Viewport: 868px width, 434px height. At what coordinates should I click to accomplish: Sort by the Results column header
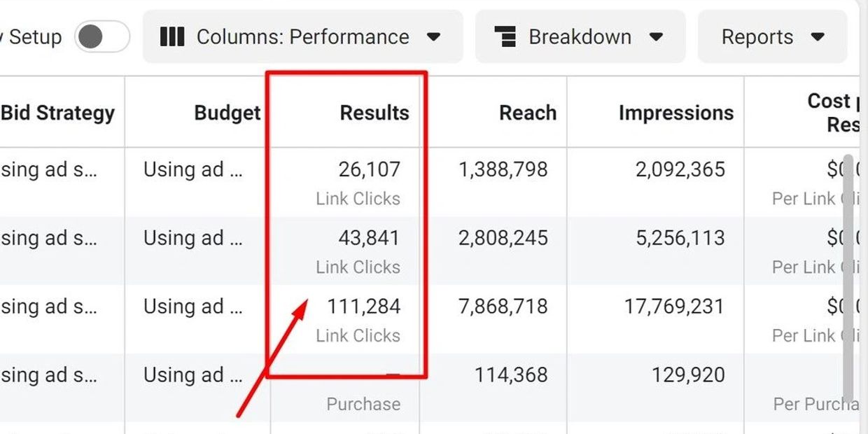pyautogui.click(x=374, y=113)
